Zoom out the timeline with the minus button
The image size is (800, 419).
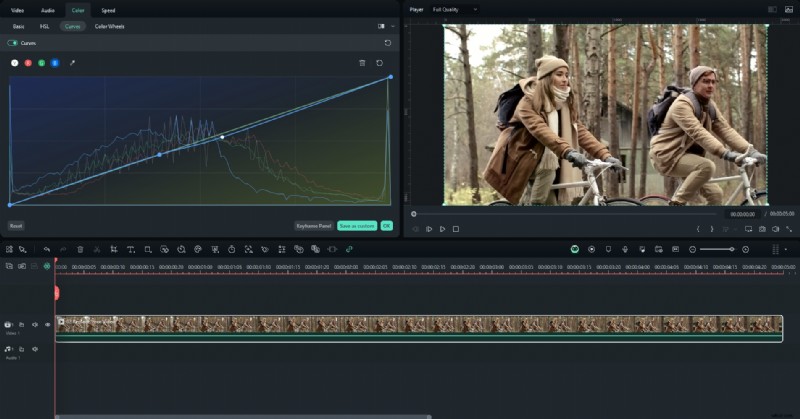(692, 249)
